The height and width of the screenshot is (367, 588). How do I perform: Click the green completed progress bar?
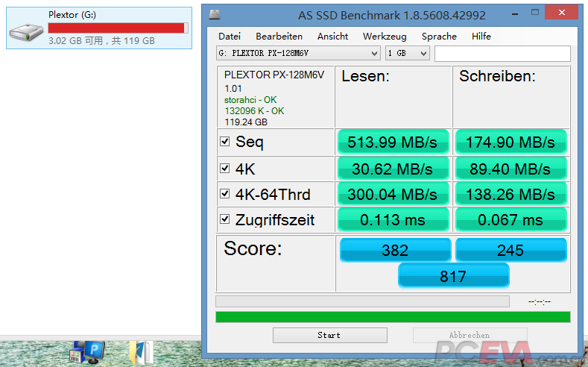coord(393,317)
